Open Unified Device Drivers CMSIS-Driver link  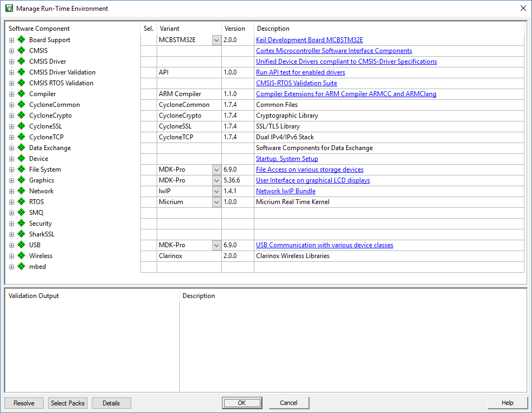[x=346, y=62]
